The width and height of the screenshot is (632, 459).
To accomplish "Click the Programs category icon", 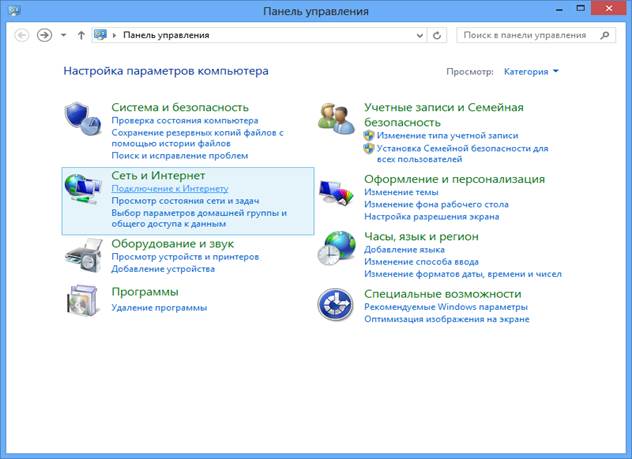I will tap(83, 300).
